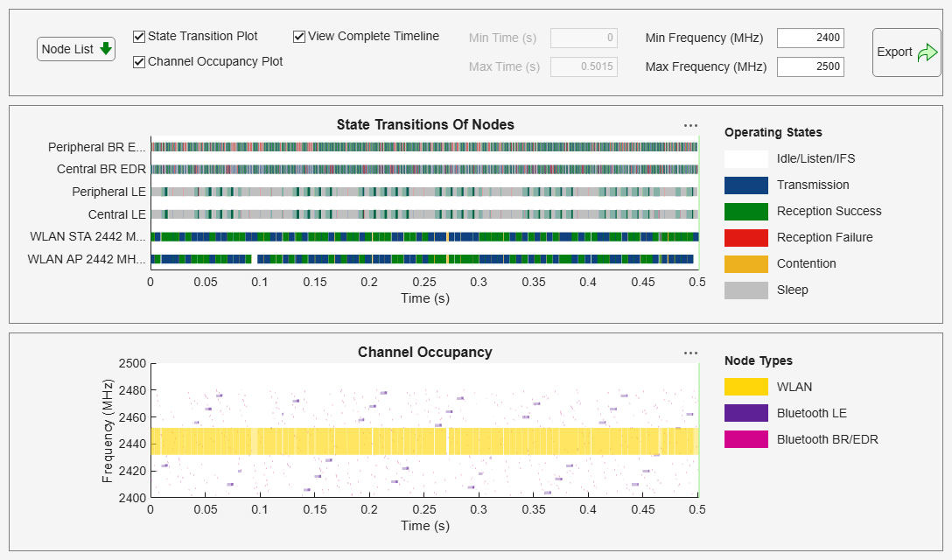This screenshot has height=560, width=952.
Task: Click the Bluetooth BR/EDR legend label
Action: click(827, 440)
